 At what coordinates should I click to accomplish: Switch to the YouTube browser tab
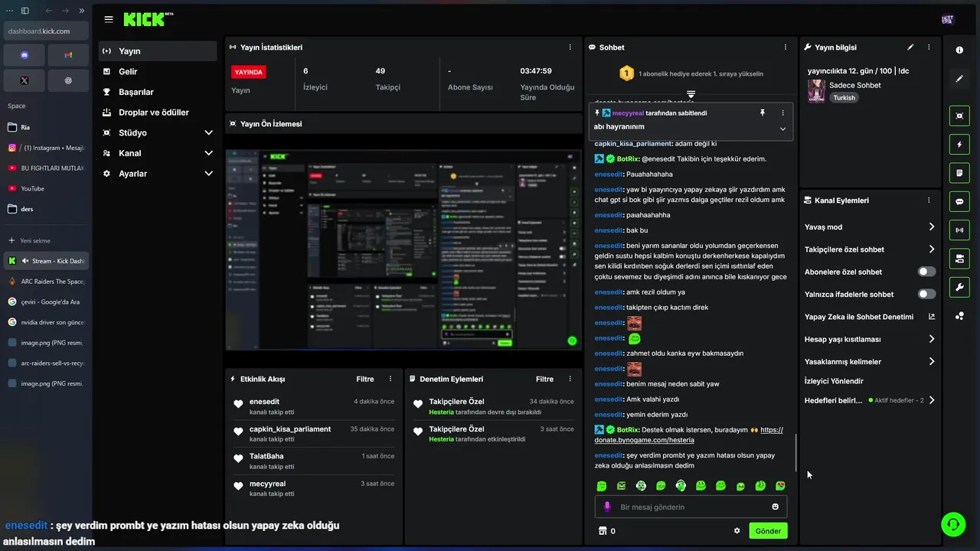point(46,188)
